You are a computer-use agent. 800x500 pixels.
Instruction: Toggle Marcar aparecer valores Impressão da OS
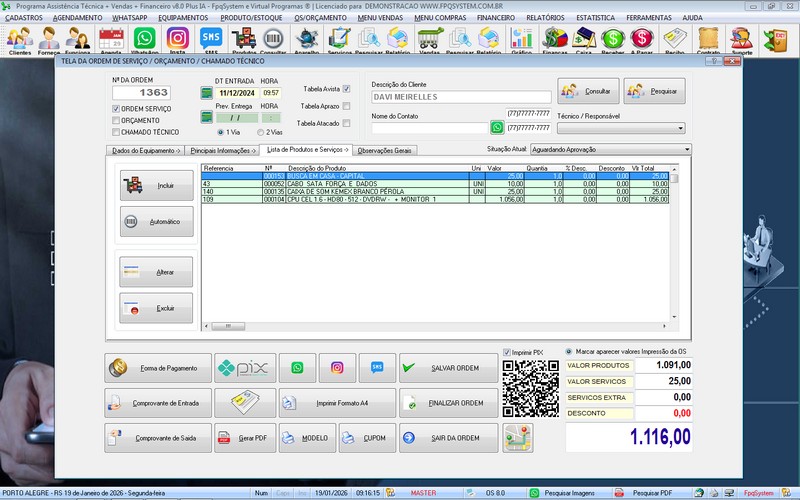pyautogui.click(x=569, y=352)
